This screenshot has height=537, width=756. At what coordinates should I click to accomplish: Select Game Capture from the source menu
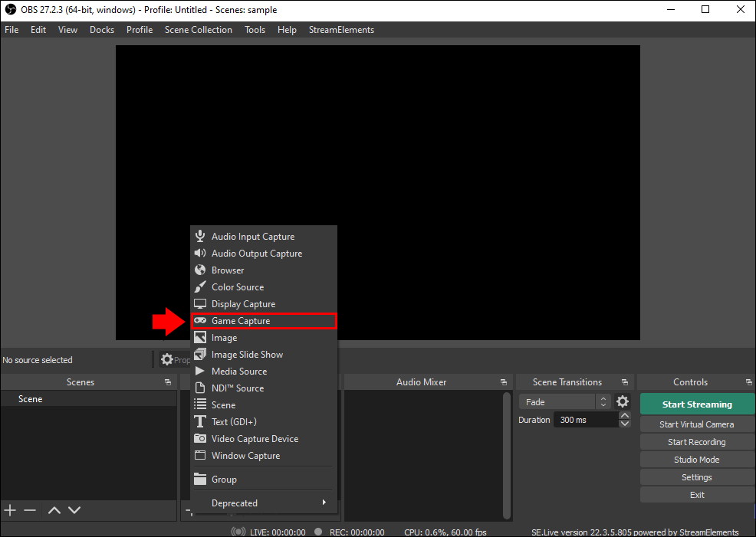[242, 320]
